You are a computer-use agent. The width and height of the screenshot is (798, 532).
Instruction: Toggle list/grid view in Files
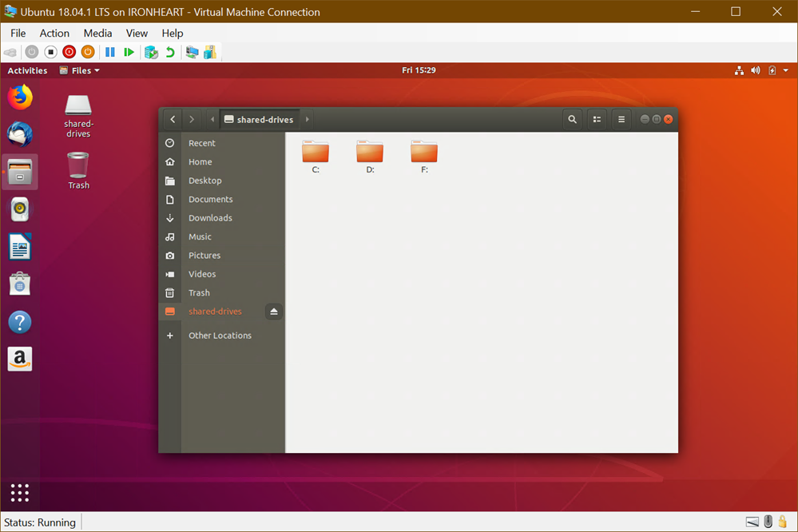click(x=597, y=119)
